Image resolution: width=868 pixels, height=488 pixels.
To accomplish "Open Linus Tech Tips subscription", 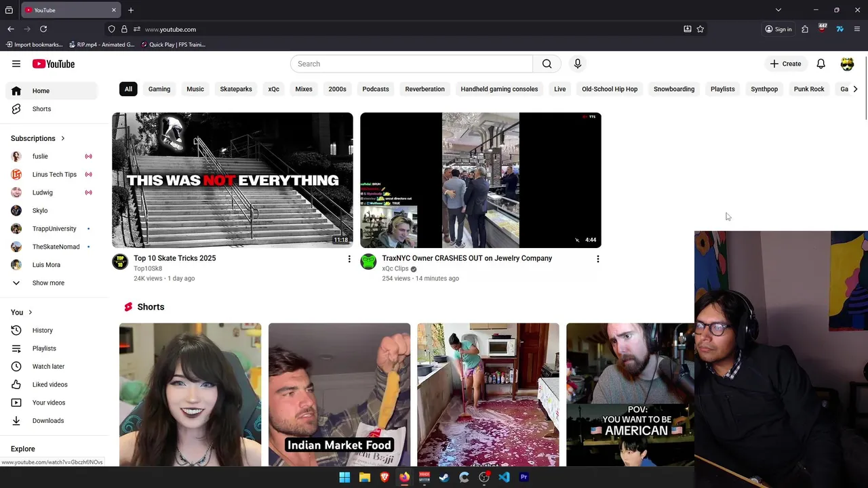I will click(53, 174).
